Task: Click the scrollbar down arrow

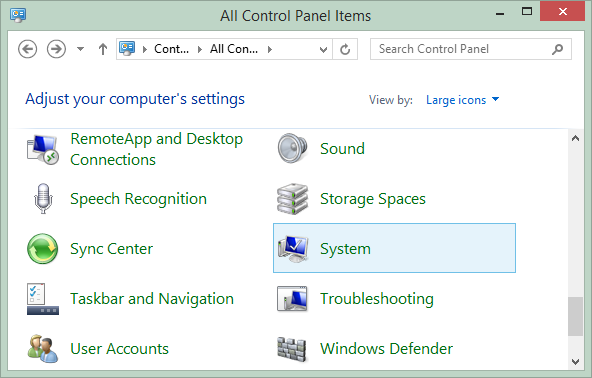Action: pos(576,362)
